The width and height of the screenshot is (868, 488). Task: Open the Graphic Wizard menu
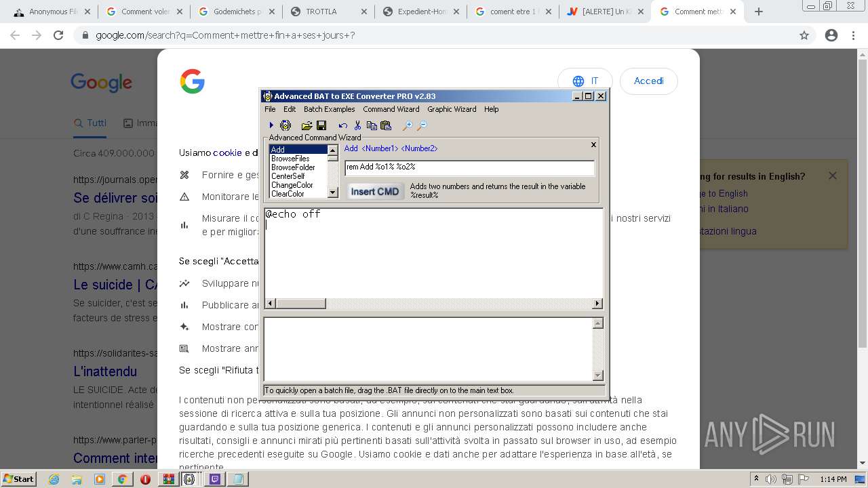coord(452,109)
